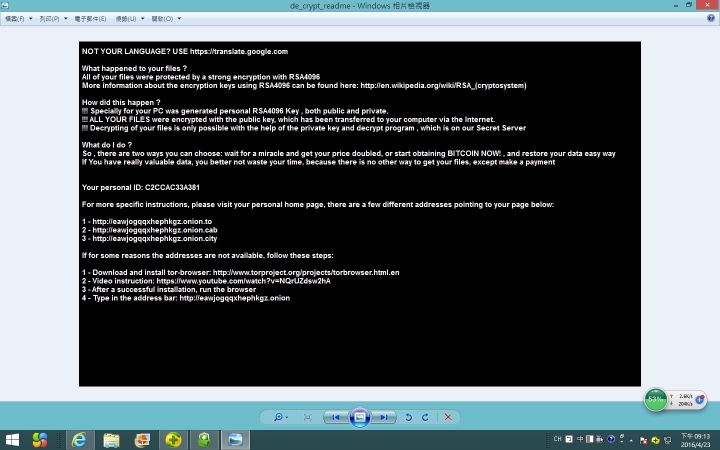
Task: Open the colorful pinwheel taskbar app
Action: pos(40,440)
